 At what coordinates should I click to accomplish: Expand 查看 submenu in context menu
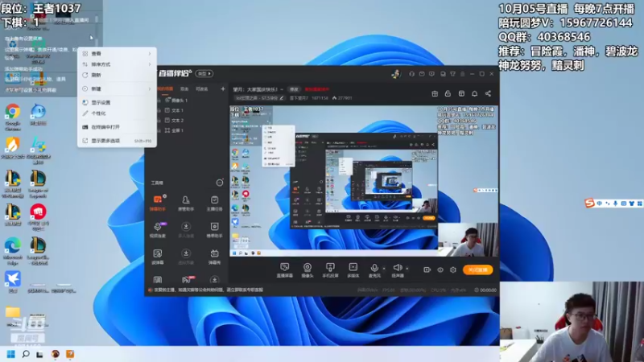(x=117, y=53)
